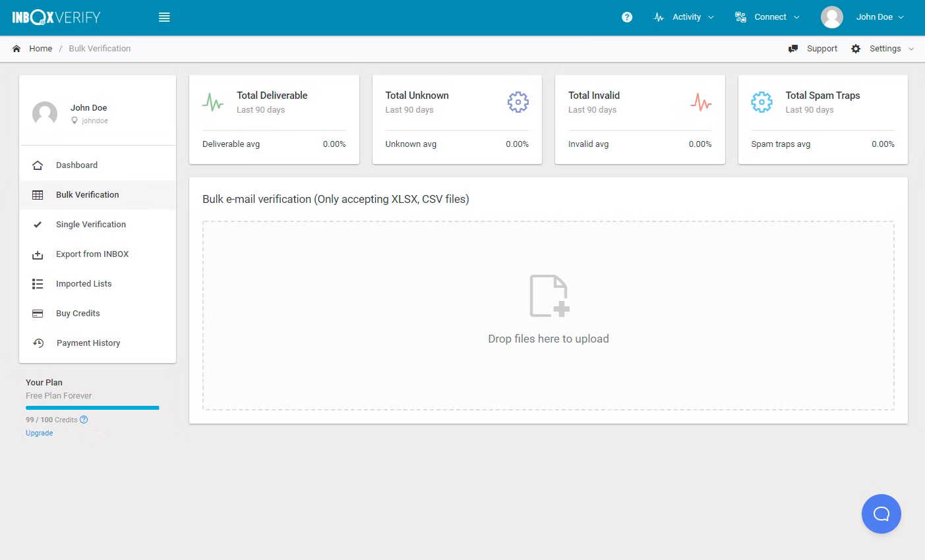Click the Upgrade plan link
This screenshot has height=560, width=925.
(x=40, y=433)
